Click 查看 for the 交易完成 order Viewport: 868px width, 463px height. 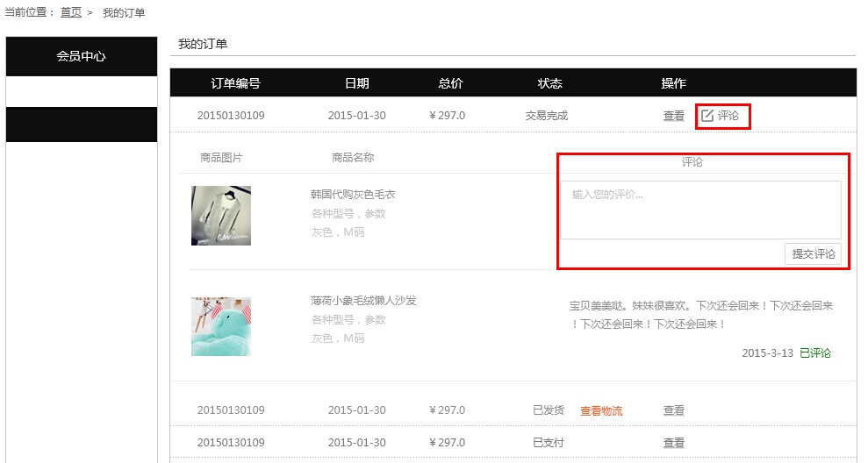pos(673,116)
